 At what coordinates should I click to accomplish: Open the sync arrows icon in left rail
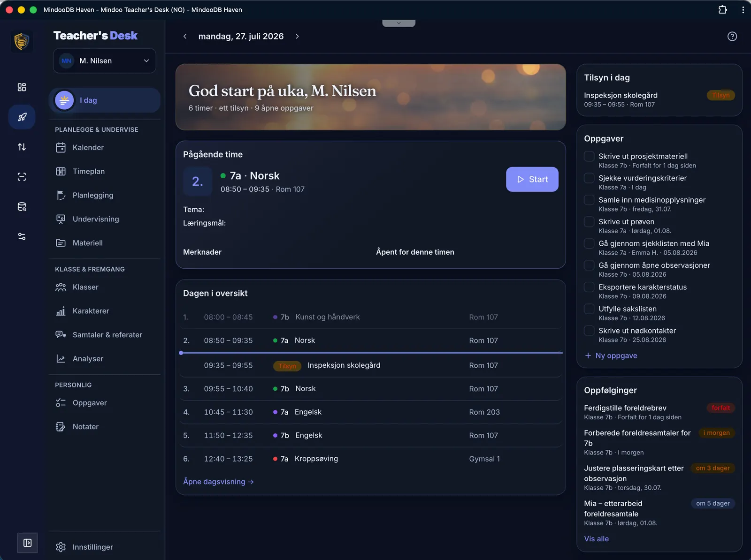click(22, 147)
